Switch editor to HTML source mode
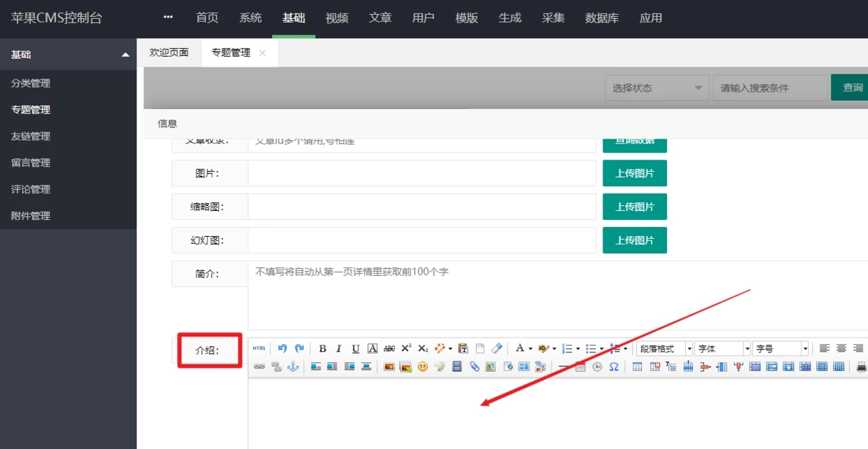This screenshot has height=449, width=868. [x=259, y=349]
